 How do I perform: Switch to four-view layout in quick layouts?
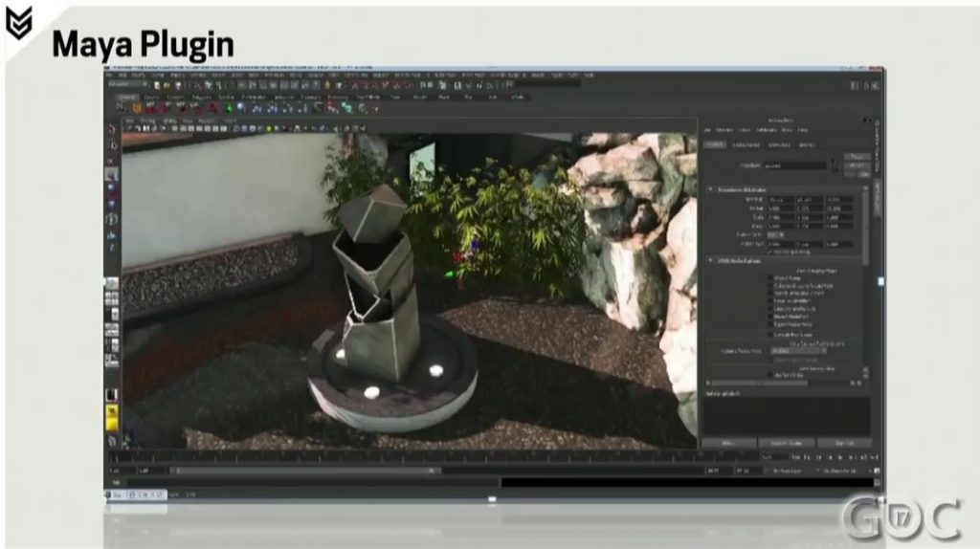click(x=112, y=299)
